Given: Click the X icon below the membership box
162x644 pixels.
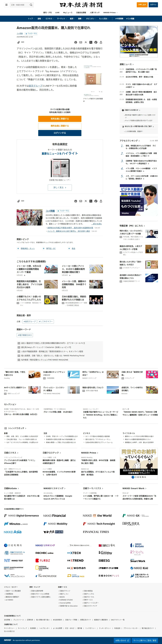Looking at the screenshot, I should [91, 201].
